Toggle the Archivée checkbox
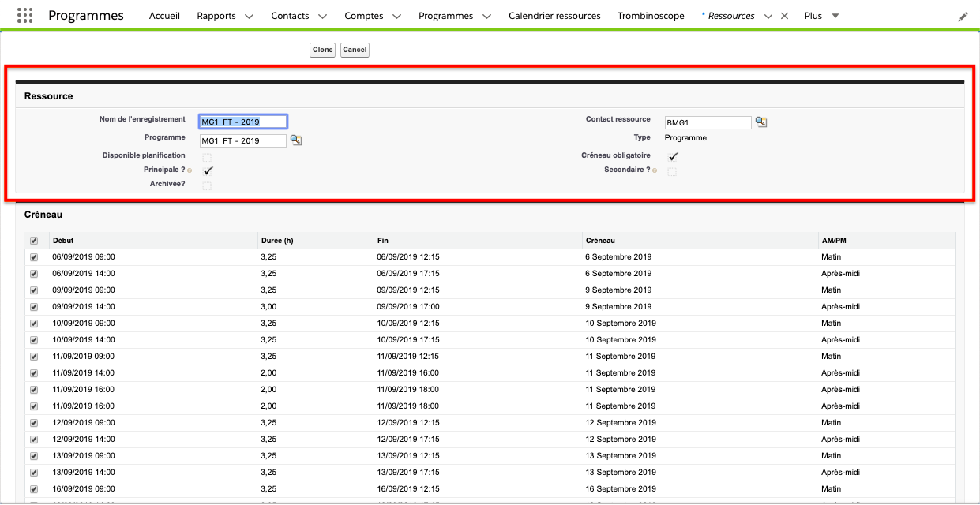 pyautogui.click(x=207, y=186)
